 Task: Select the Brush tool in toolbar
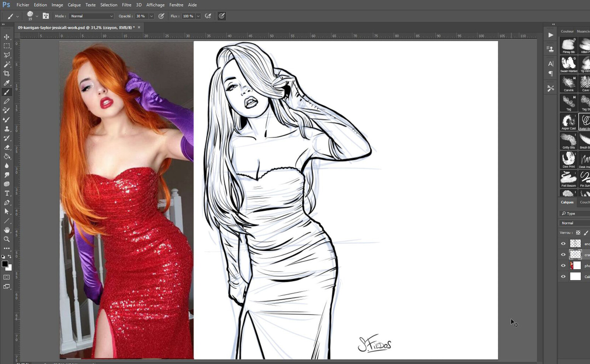point(7,92)
